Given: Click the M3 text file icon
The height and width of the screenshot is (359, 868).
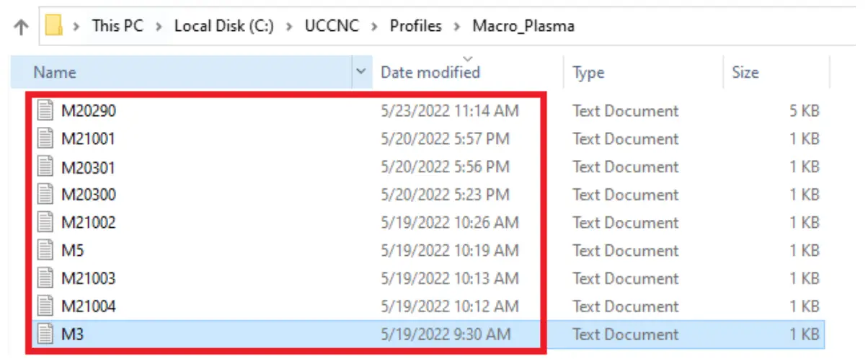Looking at the screenshot, I should point(46,334).
